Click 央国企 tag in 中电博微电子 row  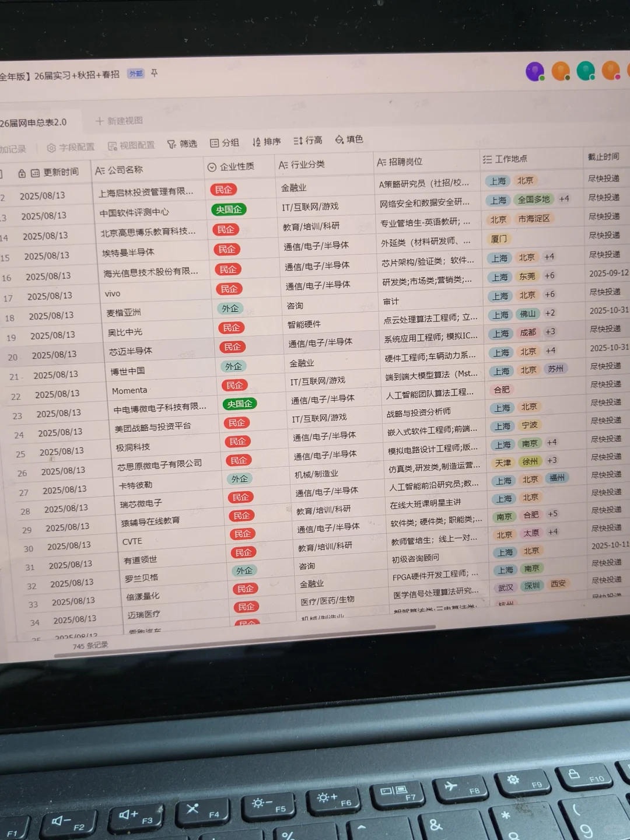(240, 404)
